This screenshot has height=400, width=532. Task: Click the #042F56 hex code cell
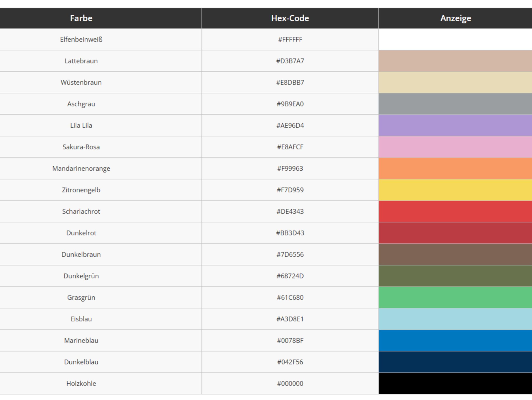tap(290, 362)
